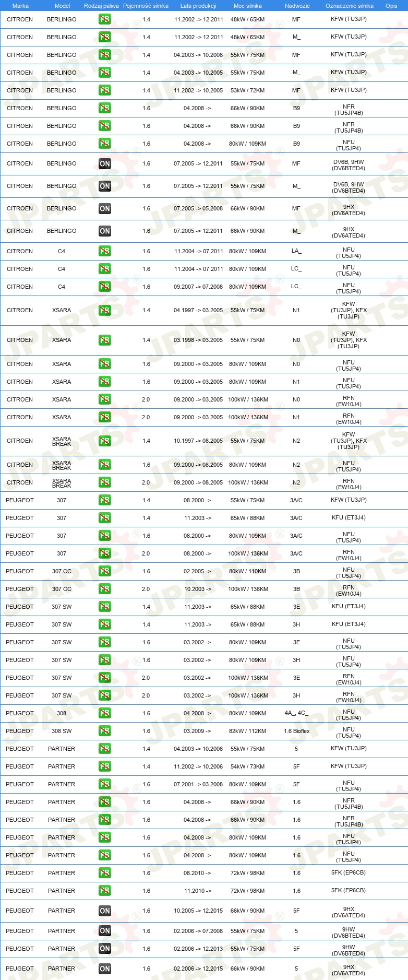
Task: Click the ON diesel icon for Berlingo 9HX M_
Action: (x=104, y=231)
